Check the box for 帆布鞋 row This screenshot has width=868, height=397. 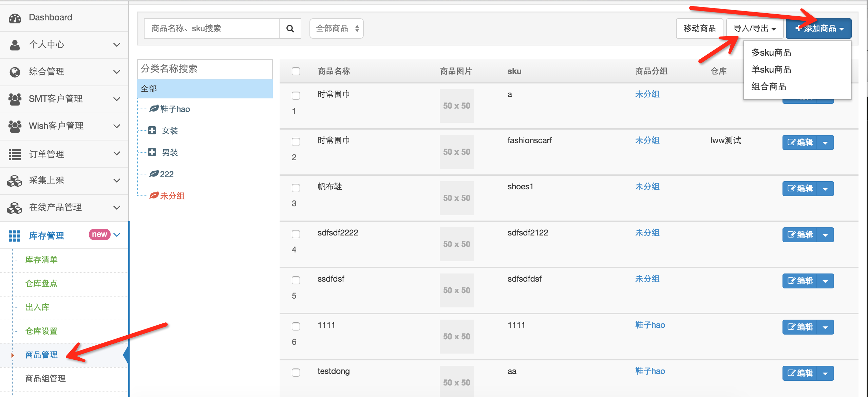[296, 188]
